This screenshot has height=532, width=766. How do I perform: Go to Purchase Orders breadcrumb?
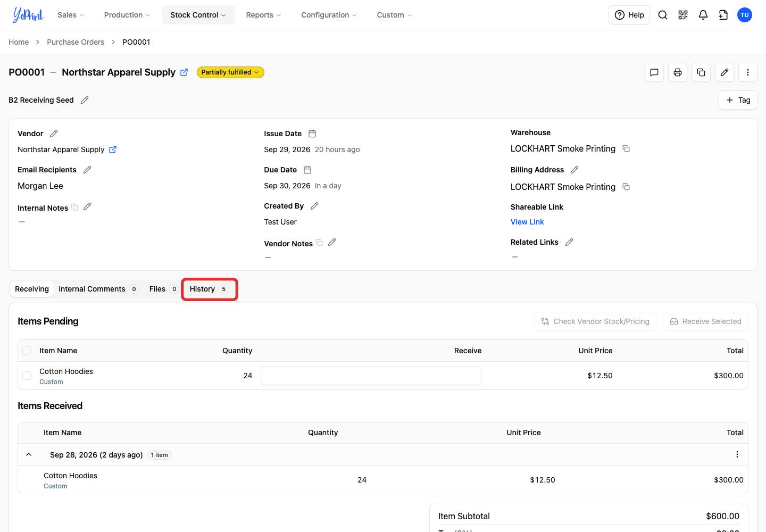pyautogui.click(x=76, y=42)
